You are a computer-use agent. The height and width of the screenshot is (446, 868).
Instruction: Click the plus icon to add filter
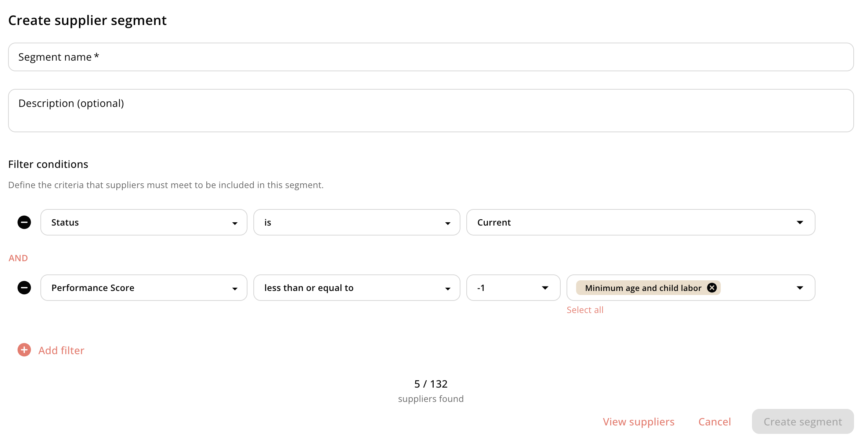(x=24, y=350)
